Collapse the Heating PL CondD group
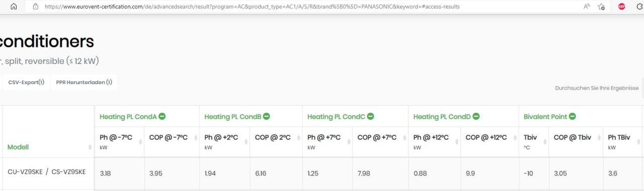 pos(476,116)
